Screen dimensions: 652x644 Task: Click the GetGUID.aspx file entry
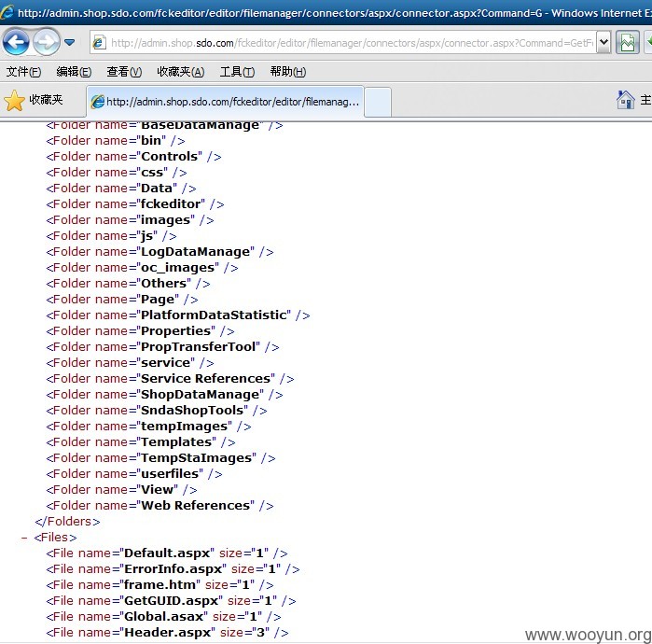click(171, 600)
